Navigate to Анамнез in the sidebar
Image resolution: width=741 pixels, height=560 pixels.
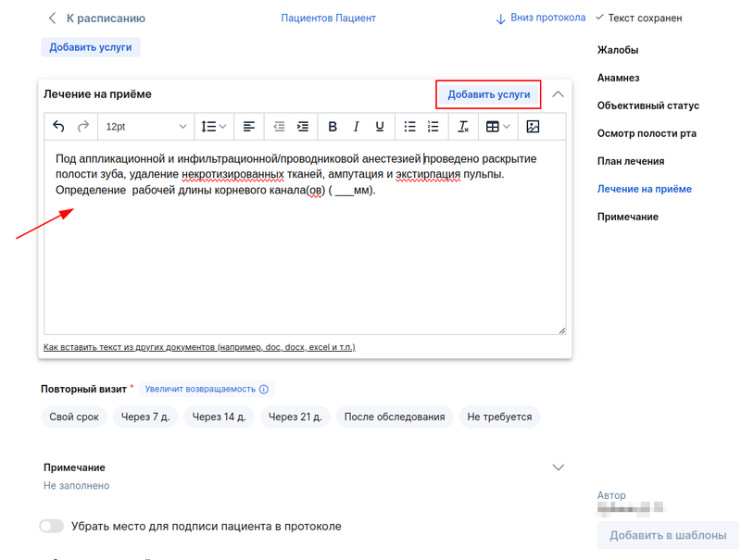coord(618,78)
